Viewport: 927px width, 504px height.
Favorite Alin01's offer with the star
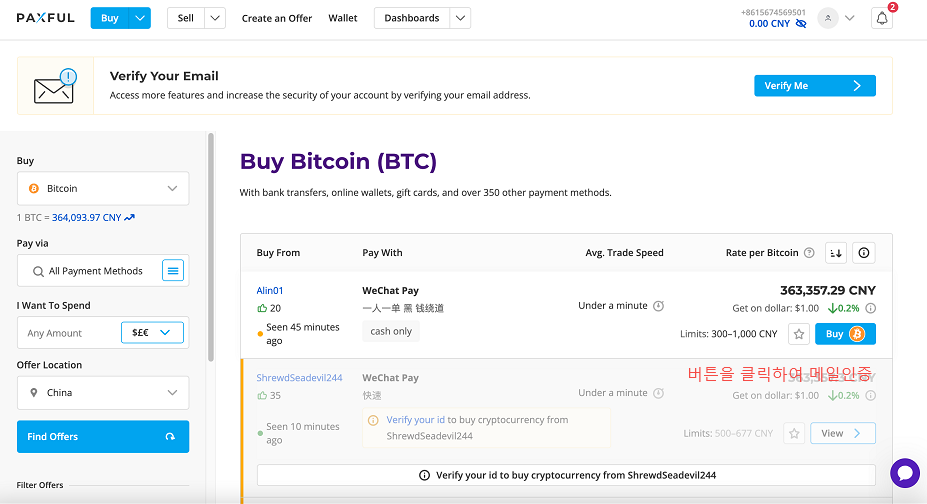tap(799, 334)
